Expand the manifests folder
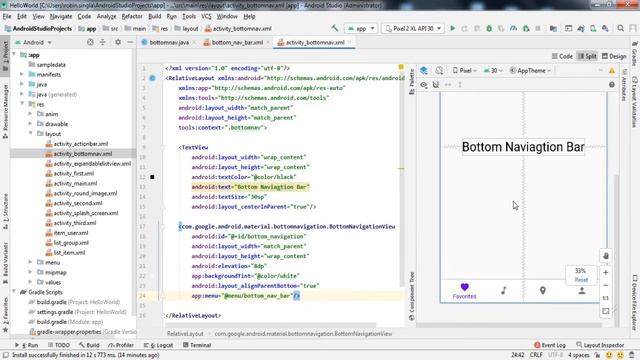Image resolution: width=640 pixels, height=360 pixels. coord(22,74)
